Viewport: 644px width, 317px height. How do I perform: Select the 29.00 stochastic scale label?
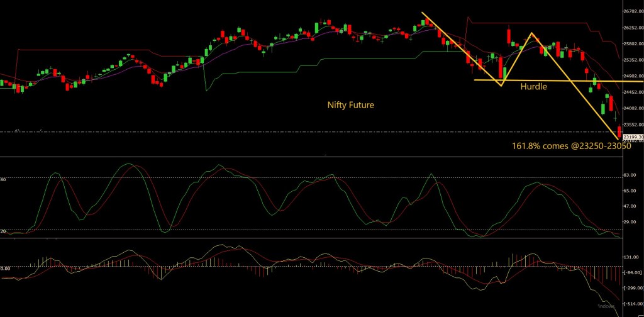[630, 222]
